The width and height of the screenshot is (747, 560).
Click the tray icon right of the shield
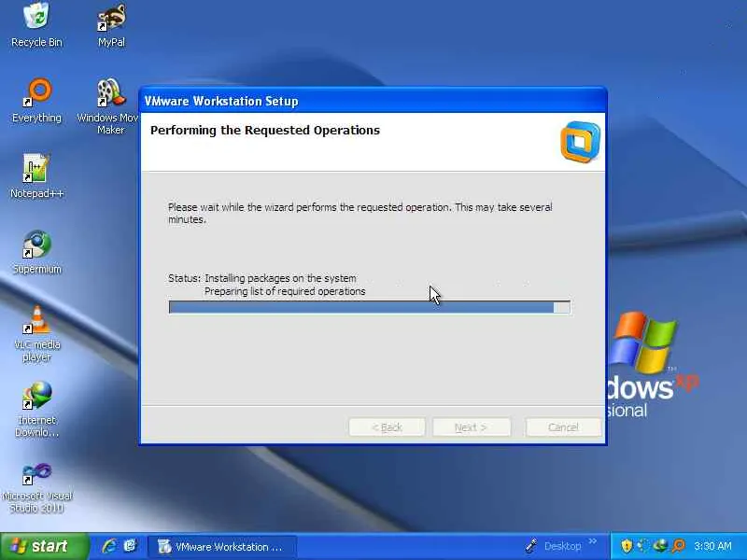(x=643, y=546)
